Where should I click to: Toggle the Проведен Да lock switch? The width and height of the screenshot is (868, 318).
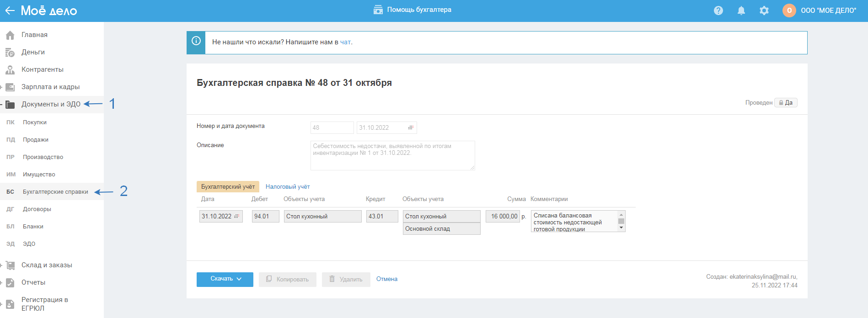786,103
